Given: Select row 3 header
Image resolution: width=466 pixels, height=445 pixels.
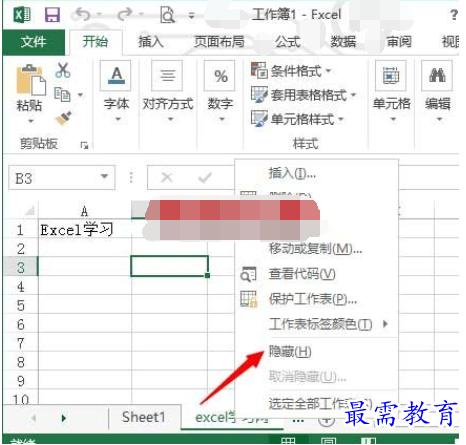Looking at the screenshot, I should (x=21, y=267).
